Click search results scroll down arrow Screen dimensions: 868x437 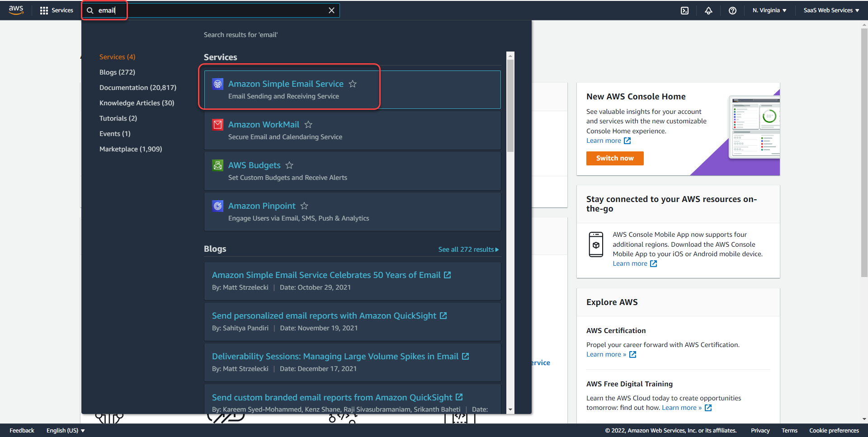coord(510,409)
